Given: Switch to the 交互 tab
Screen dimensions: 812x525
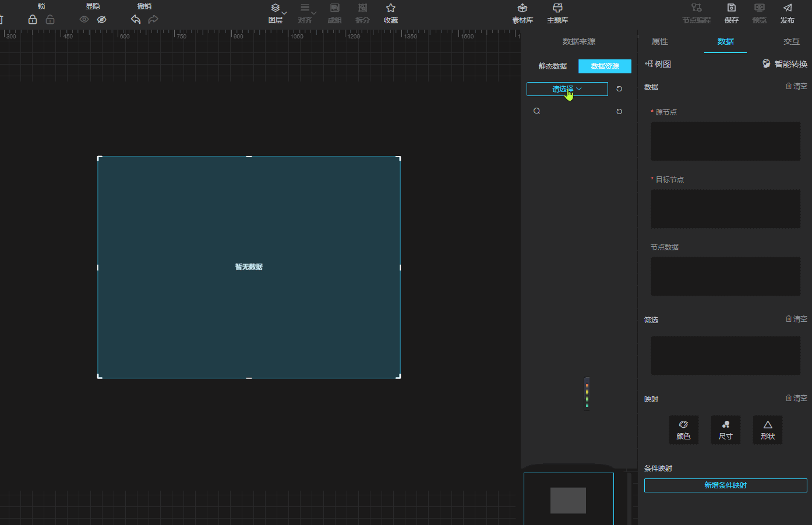Looking at the screenshot, I should 792,41.
